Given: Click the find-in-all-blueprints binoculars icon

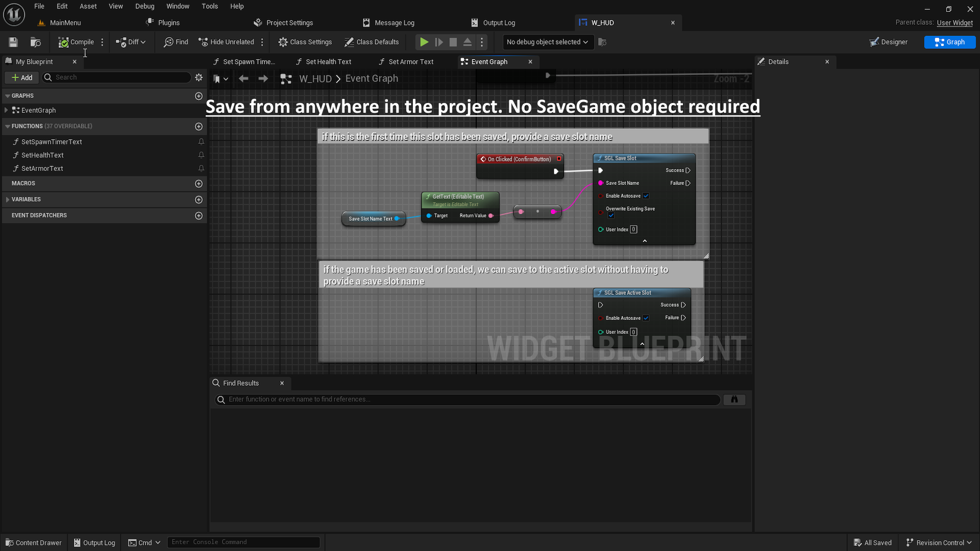Looking at the screenshot, I should [x=734, y=399].
